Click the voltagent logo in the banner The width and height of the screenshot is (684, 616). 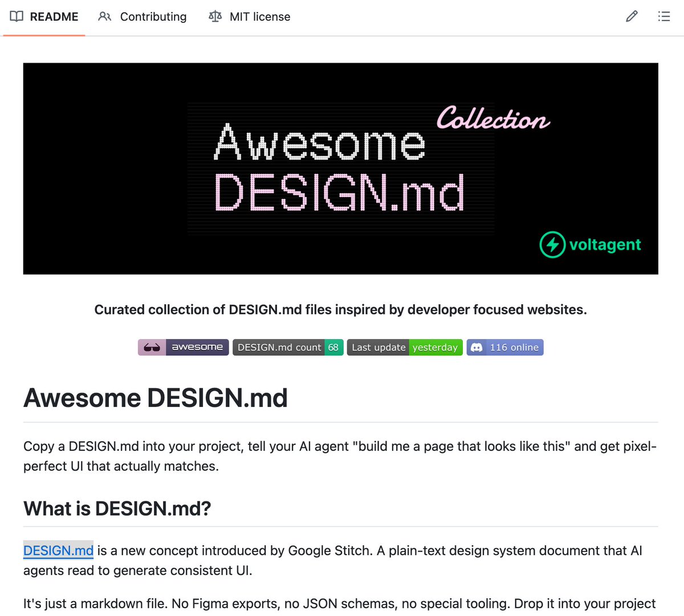pyautogui.click(x=590, y=244)
